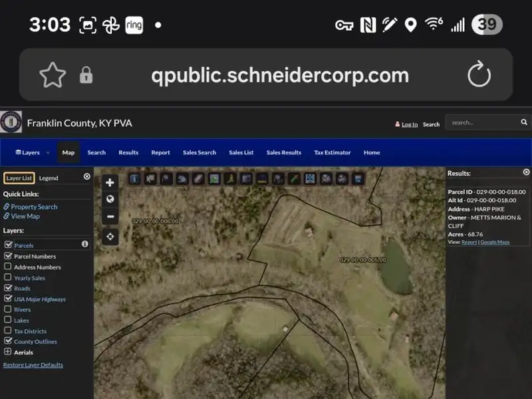Open the Layers dropdown in navigation bar
The width and height of the screenshot is (532, 399).
31,152
